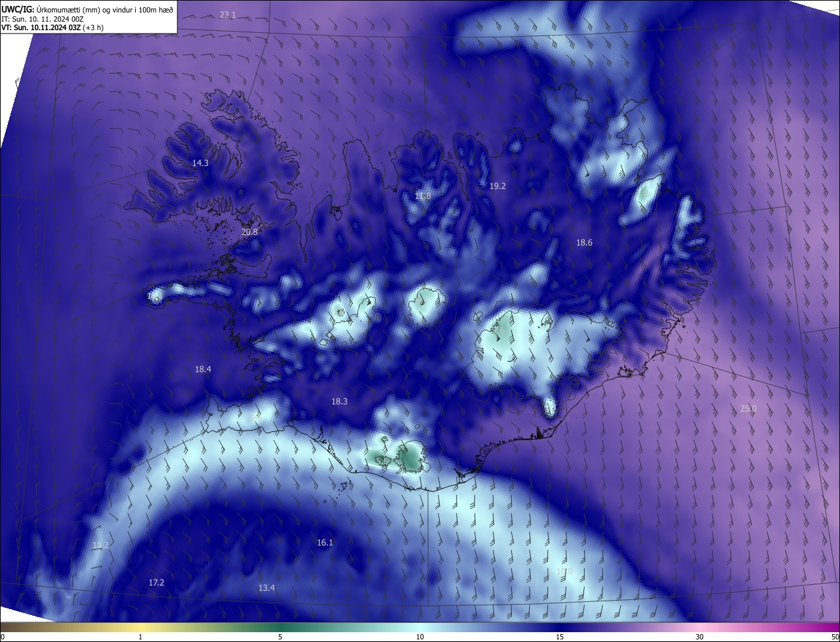The image size is (840, 642).
Task: Click the colorbar tick label 0
Action: (x=2, y=637)
